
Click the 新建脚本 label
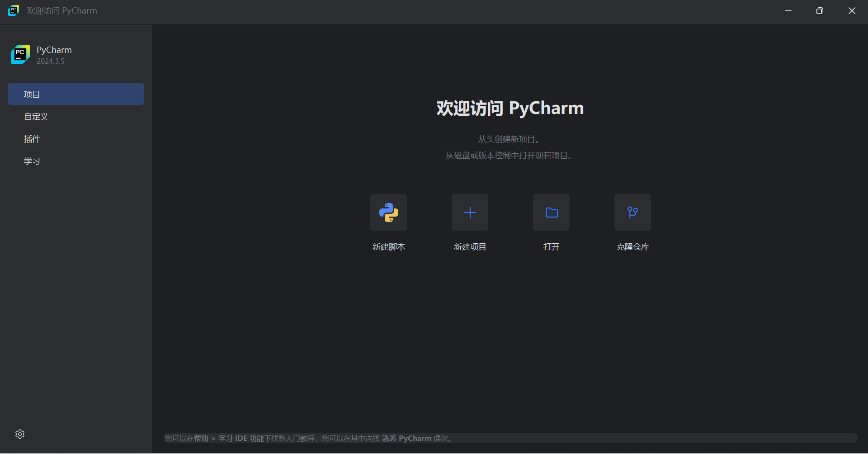tap(388, 246)
